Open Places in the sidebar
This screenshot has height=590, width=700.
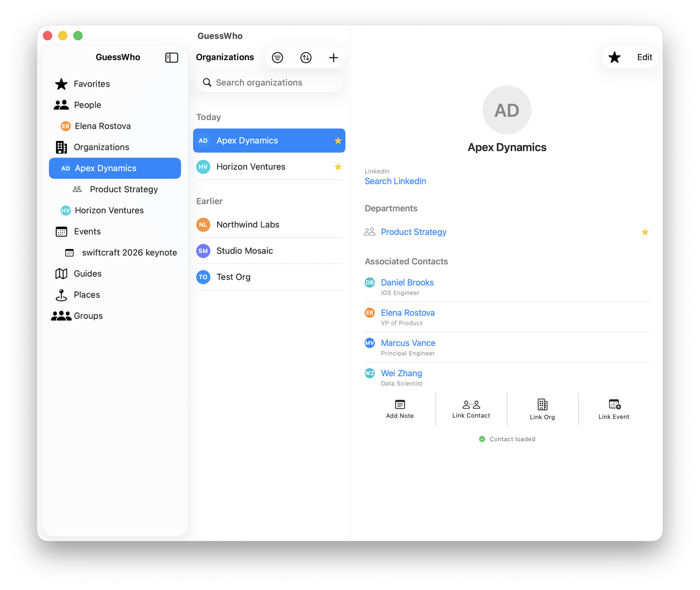(115, 295)
